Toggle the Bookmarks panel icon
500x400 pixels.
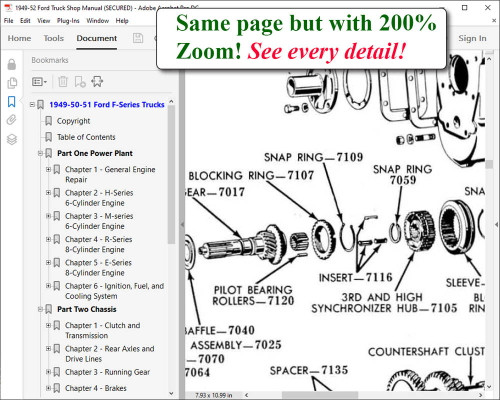click(12, 102)
